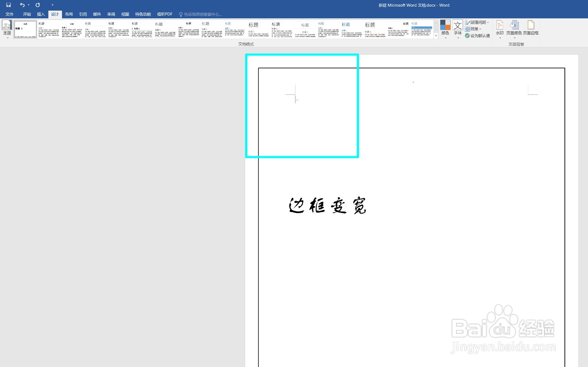Open the 福昕PDF tab
Image resolution: width=588 pixels, height=367 pixels.
point(165,14)
